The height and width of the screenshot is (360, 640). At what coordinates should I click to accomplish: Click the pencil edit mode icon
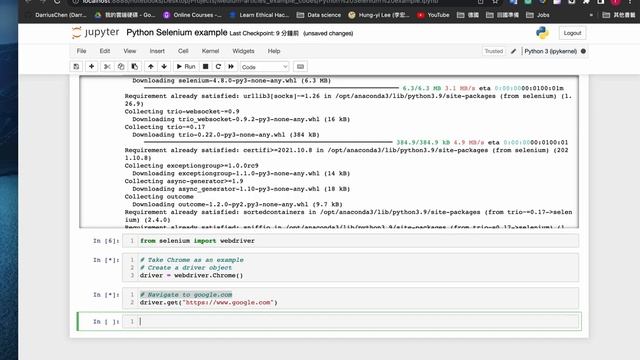coord(513,51)
